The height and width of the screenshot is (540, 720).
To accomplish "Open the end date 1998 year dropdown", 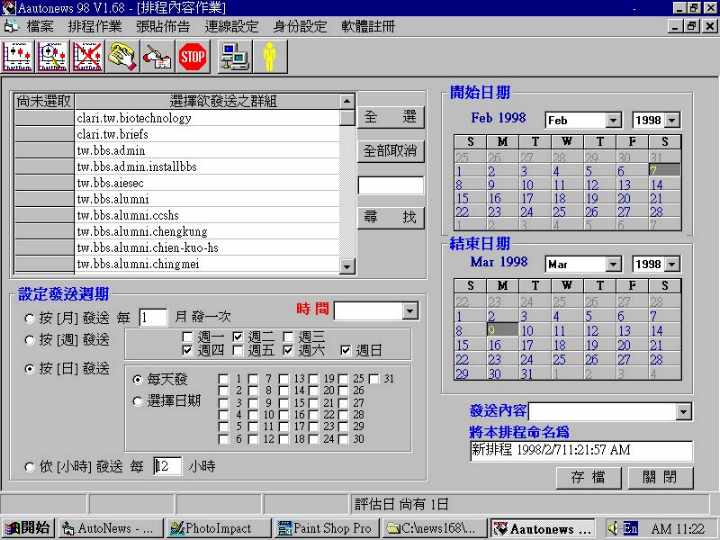I will [672, 264].
